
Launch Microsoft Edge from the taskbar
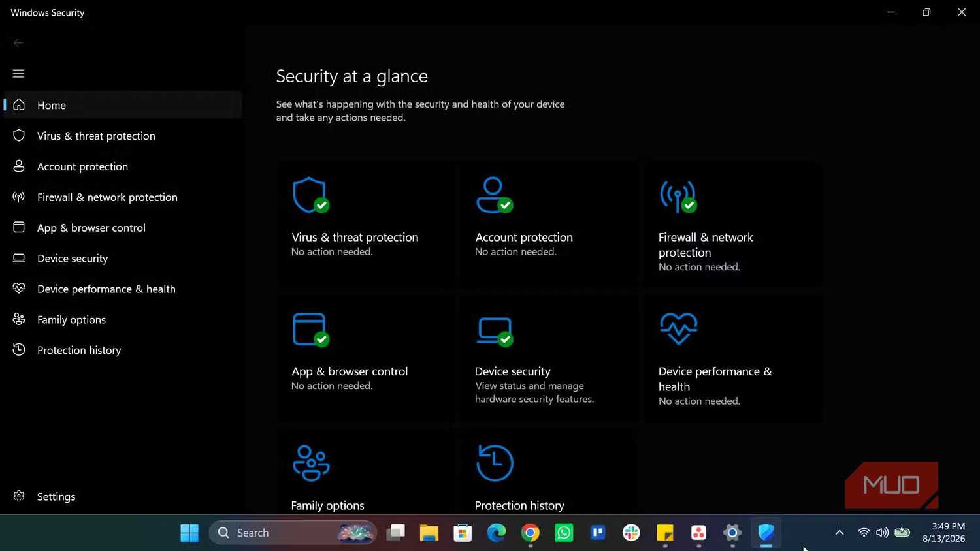(x=497, y=533)
